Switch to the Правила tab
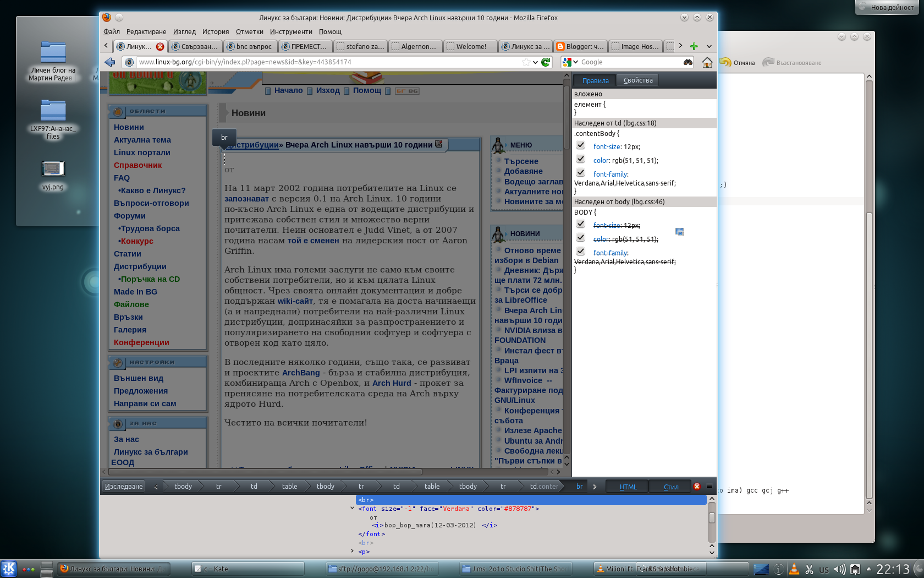Image resolution: width=924 pixels, height=578 pixels. coord(595,80)
